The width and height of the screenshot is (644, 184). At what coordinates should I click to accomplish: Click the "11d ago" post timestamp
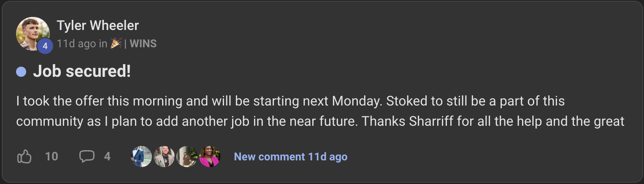pyautogui.click(x=76, y=43)
